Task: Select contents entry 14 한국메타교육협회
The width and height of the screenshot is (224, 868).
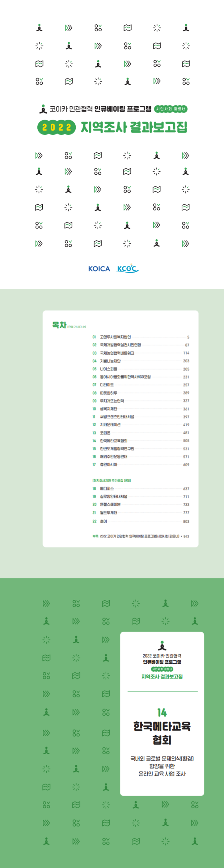Action: click(x=141, y=441)
